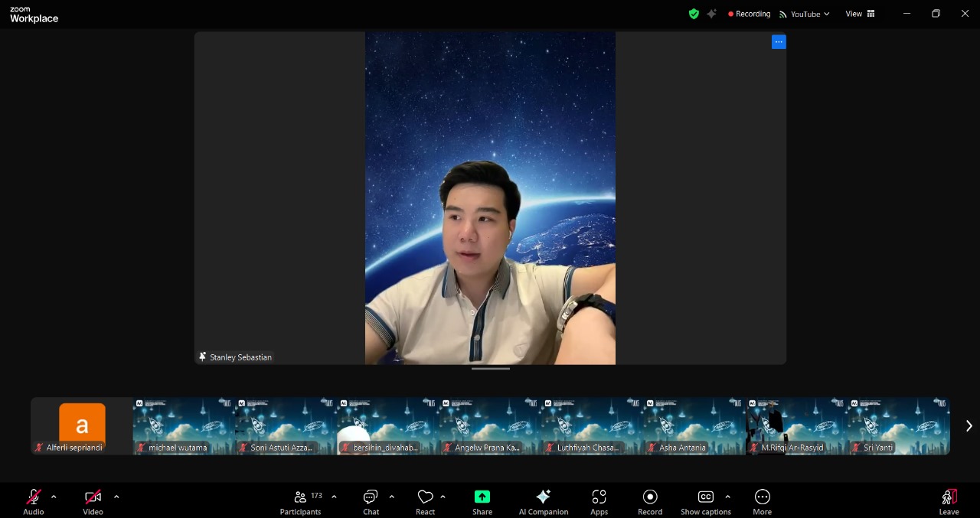The image size is (980, 518).
Task: Minimize the Zoom window
Action: click(x=906, y=14)
